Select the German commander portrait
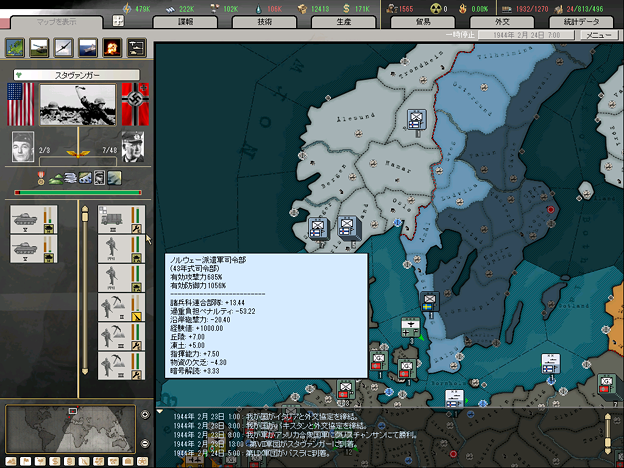624x468 pixels. [x=133, y=147]
